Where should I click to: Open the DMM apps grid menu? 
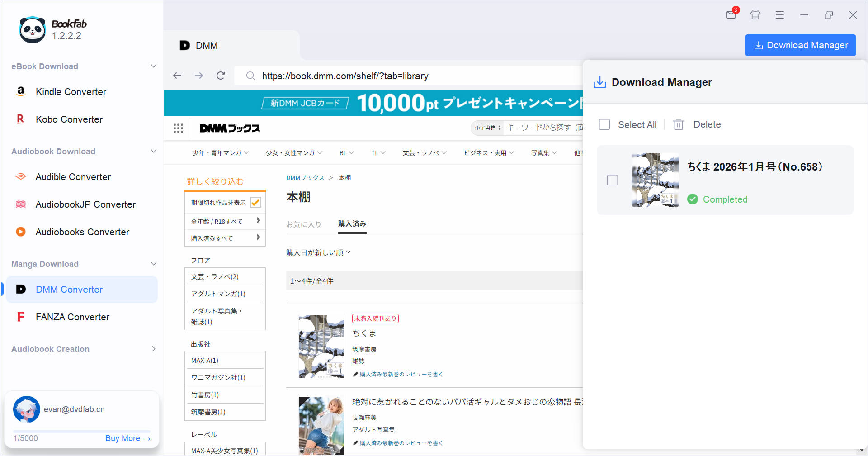pos(178,128)
